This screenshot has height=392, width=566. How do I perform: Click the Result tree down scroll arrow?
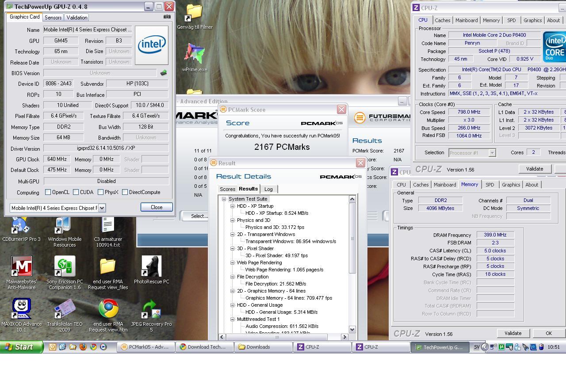(x=352, y=329)
